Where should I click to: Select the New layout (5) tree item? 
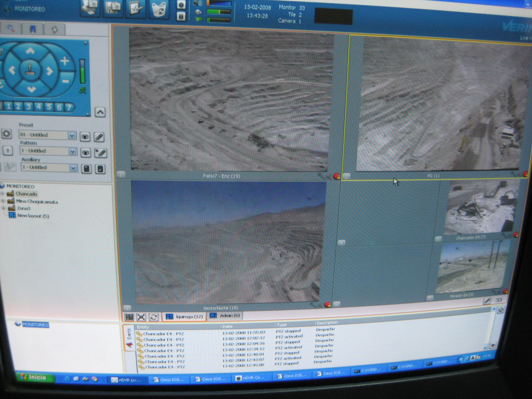click(x=29, y=215)
